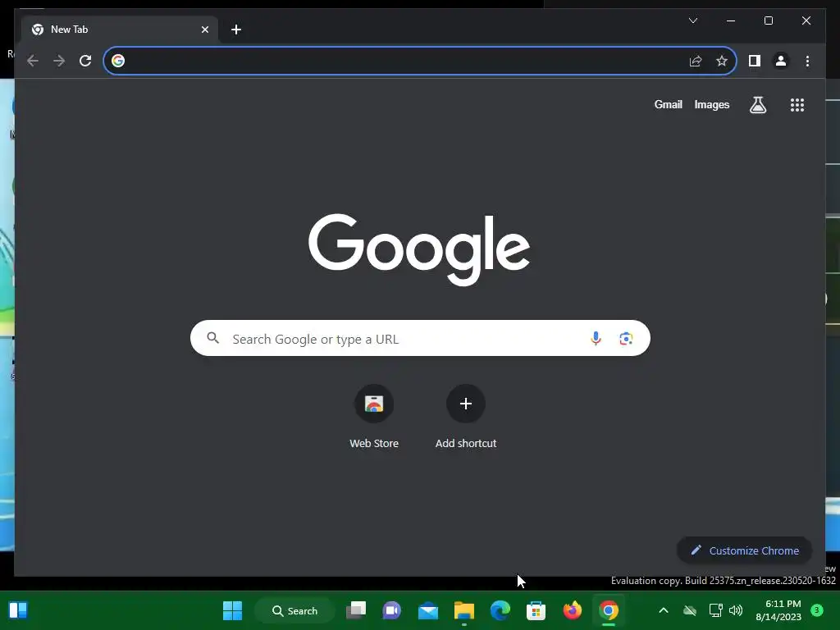The image size is (840, 630).
Task: Open notification badge showing 3
Action: coord(817,610)
